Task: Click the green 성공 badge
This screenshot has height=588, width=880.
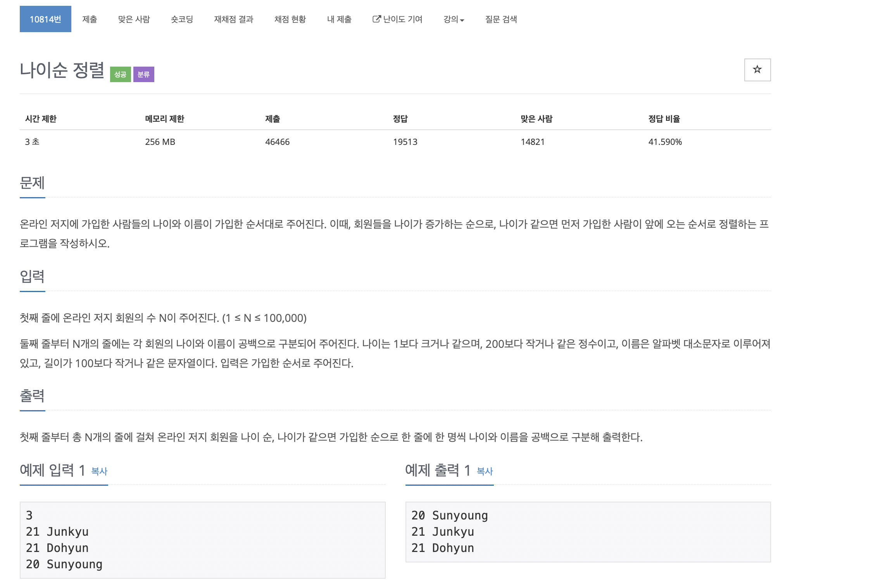Action: click(120, 74)
